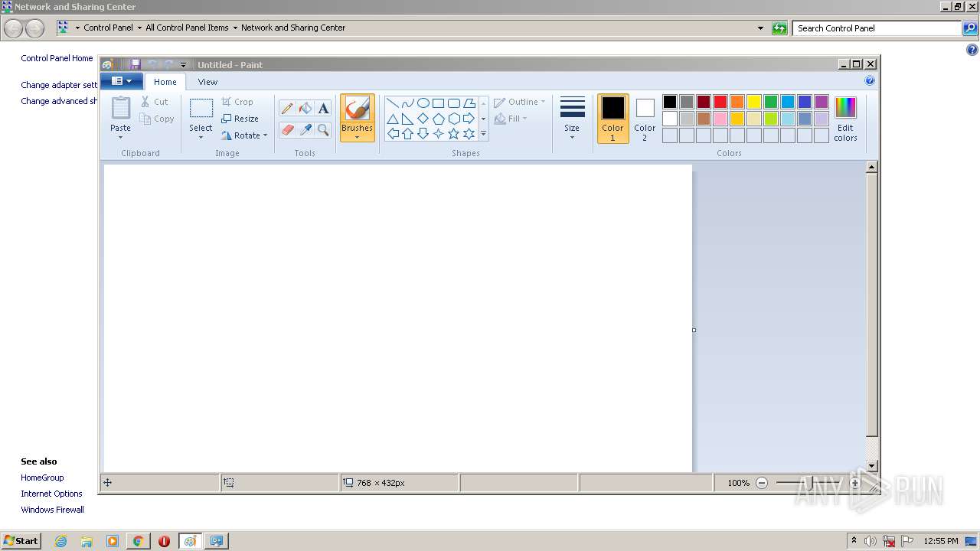The width and height of the screenshot is (980, 551).
Task: Open Control Panel Home link
Action: [57, 58]
